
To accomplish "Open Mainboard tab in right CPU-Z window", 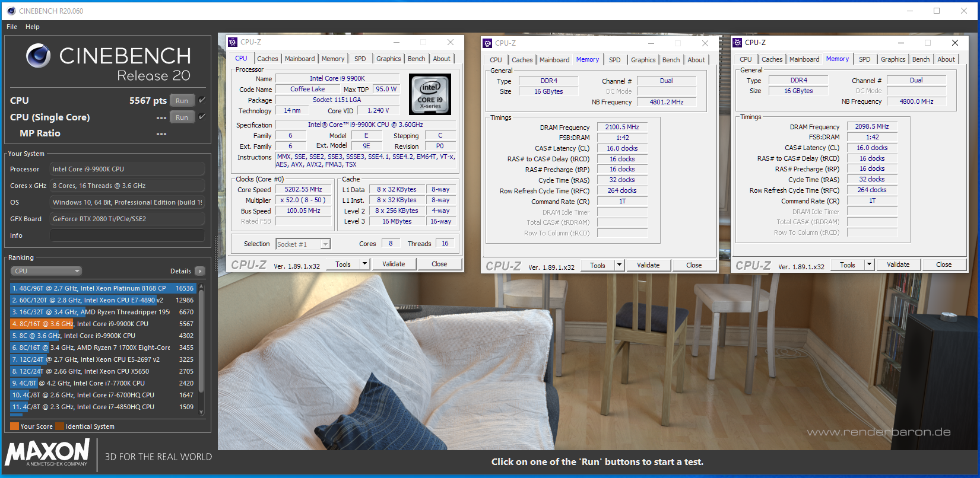I will (x=804, y=59).
